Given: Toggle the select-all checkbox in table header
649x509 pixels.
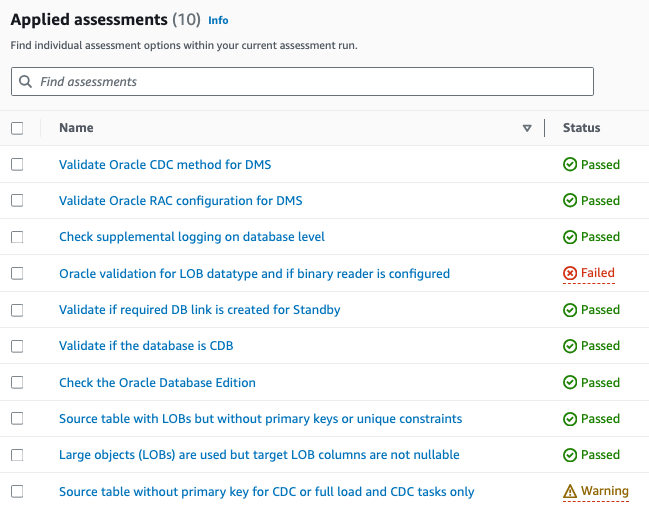Looking at the screenshot, I should coord(17,128).
